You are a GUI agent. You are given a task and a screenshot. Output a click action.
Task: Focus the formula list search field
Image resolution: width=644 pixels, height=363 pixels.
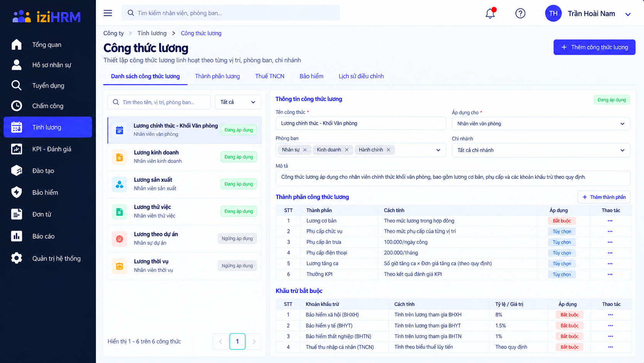click(159, 102)
